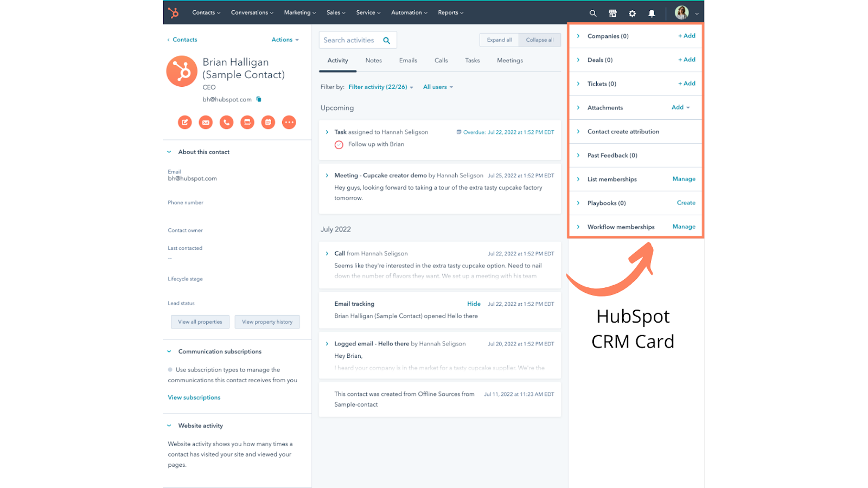
Task: Copy Brian's email using the clipboard icon
Action: 258,99
